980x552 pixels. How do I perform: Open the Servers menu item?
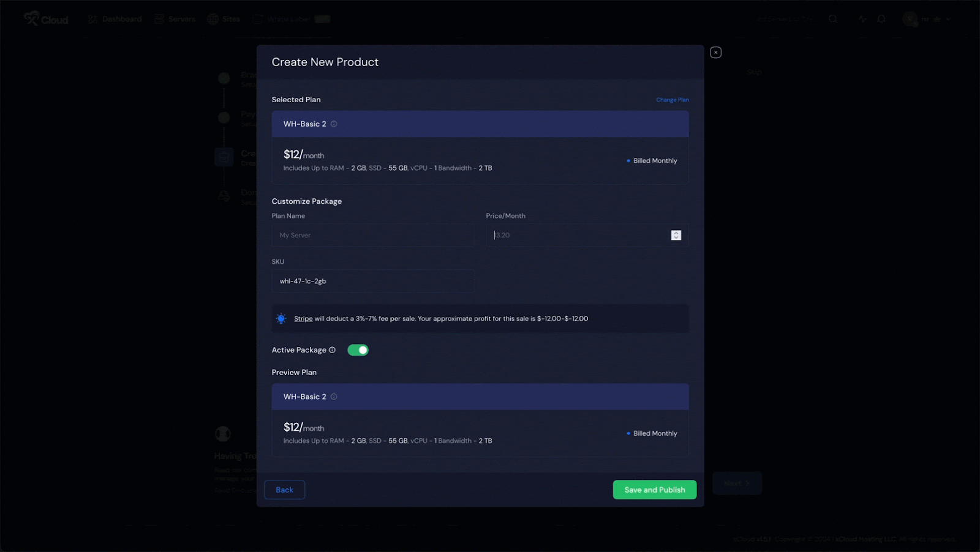coord(175,19)
